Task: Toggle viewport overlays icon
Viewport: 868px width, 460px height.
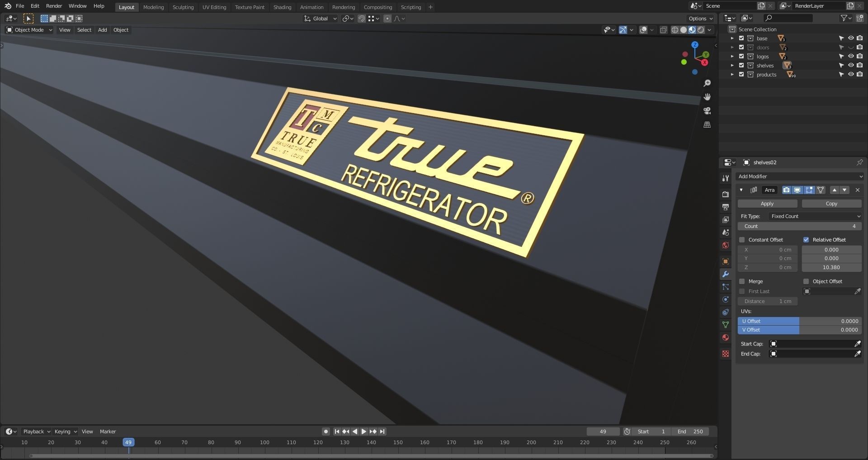Action: (643, 30)
